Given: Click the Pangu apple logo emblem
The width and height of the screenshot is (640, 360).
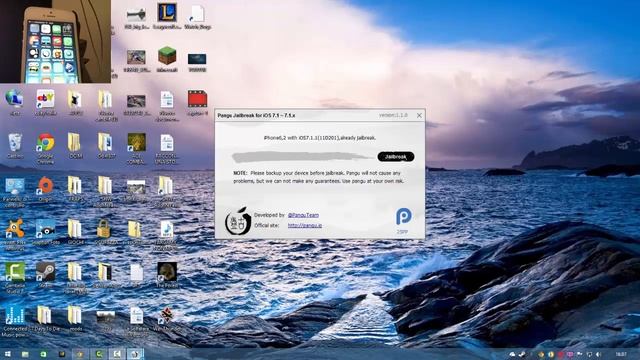Looking at the screenshot, I should pos(238,221).
